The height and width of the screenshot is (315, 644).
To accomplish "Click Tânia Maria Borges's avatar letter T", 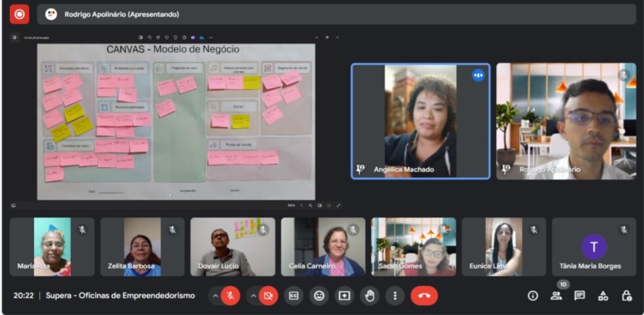I will click(594, 247).
